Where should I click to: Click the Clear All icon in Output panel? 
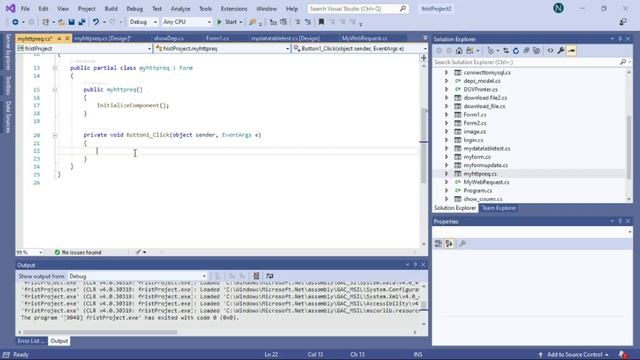(256, 276)
